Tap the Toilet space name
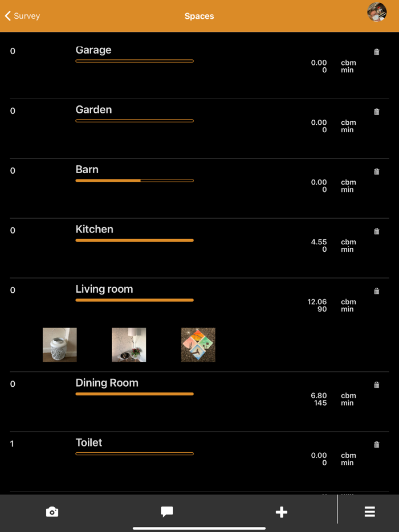The height and width of the screenshot is (532, 399). pos(89,442)
